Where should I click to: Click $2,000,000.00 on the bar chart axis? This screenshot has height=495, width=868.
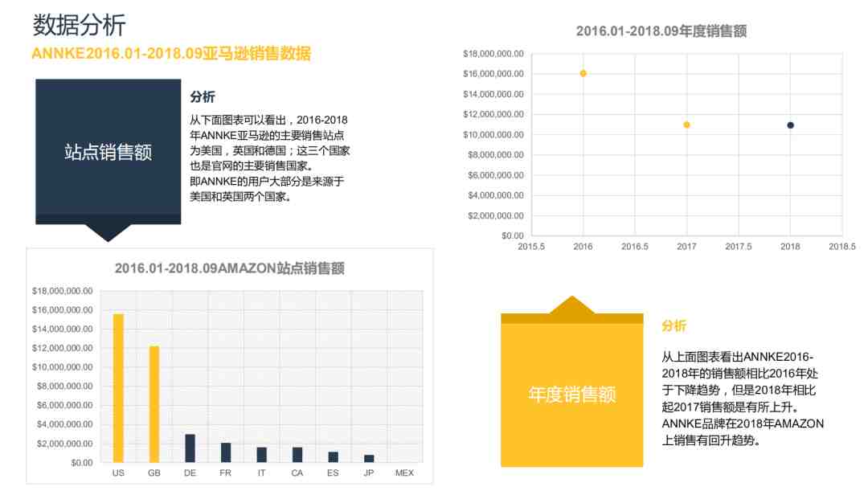pos(65,444)
